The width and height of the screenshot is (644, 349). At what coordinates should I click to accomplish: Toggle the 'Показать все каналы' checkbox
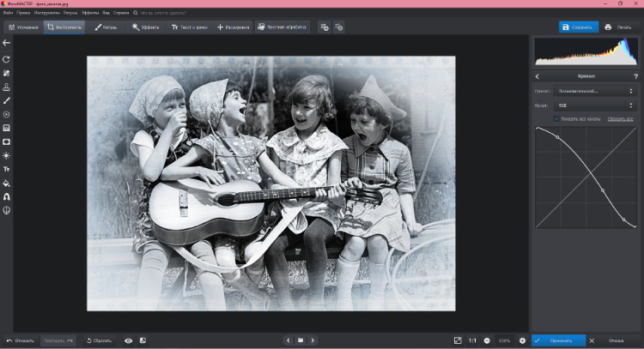pyautogui.click(x=556, y=118)
